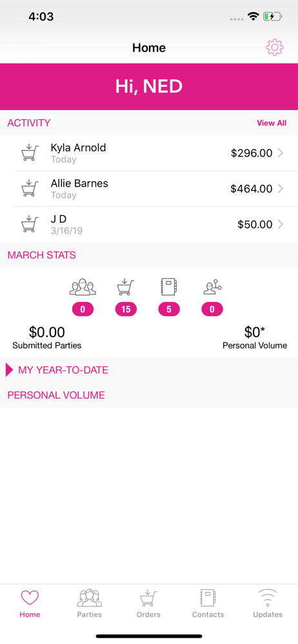Switch to the Orders tab
Viewport: 298px width, 644px height.
pyautogui.click(x=148, y=604)
